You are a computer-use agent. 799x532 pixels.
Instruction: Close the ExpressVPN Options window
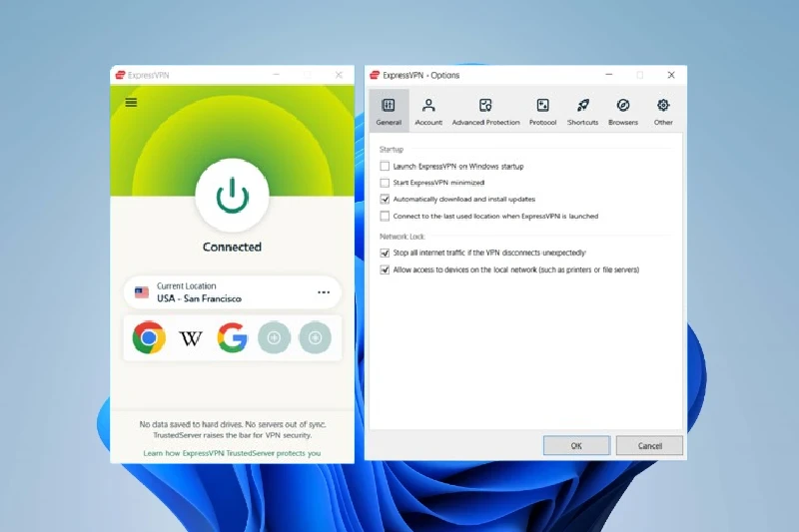tap(671, 75)
